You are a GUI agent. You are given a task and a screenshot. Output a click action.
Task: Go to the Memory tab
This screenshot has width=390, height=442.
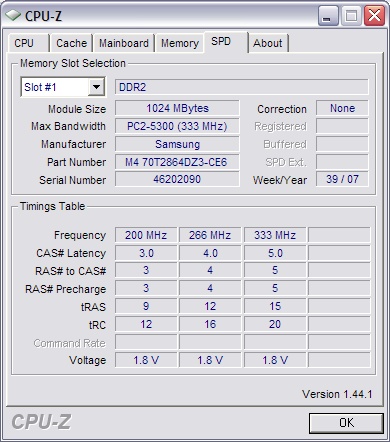(x=180, y=43)
